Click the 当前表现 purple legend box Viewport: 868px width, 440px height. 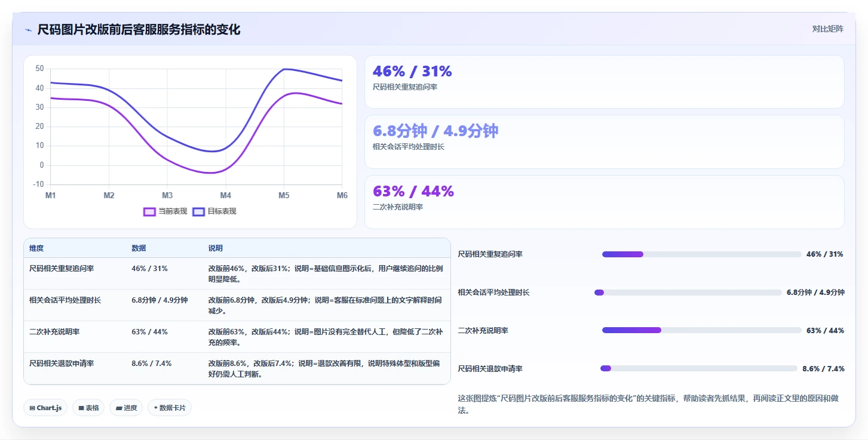click(150, 211)
